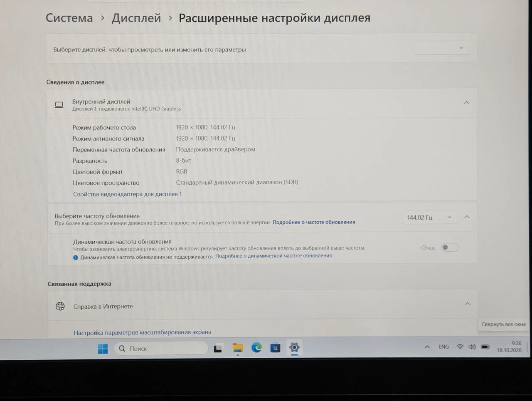The width and height of the screenshot is (532, 401).
Task: Open Свойства видеоадаптера для дисплея 1 link
Action: point(128,194)
